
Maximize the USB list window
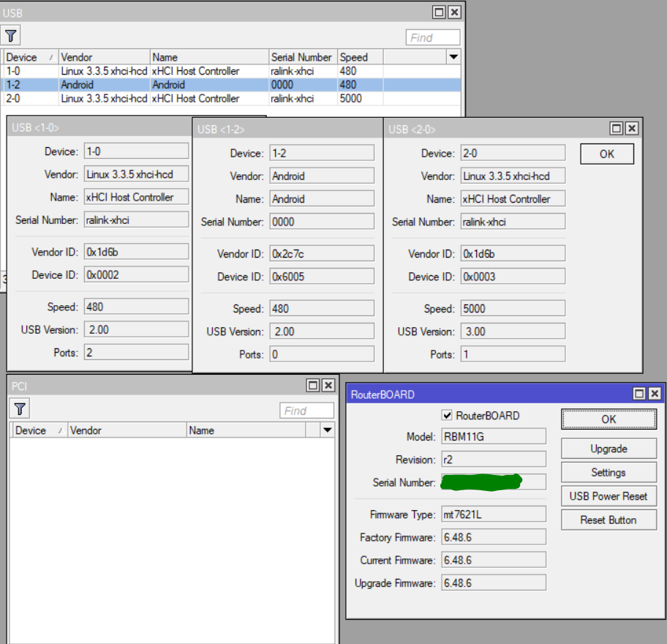(x=440, y=12)
